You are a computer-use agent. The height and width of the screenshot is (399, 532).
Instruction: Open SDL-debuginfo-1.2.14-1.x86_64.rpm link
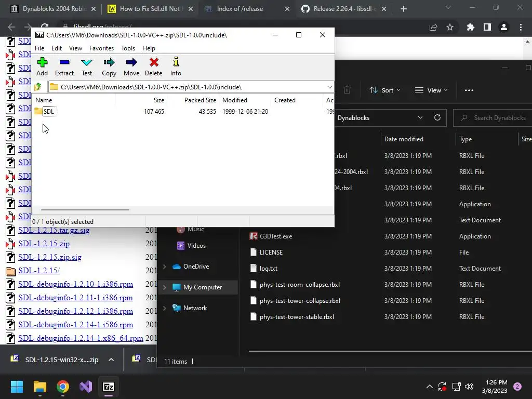click(x=81, y=338)
